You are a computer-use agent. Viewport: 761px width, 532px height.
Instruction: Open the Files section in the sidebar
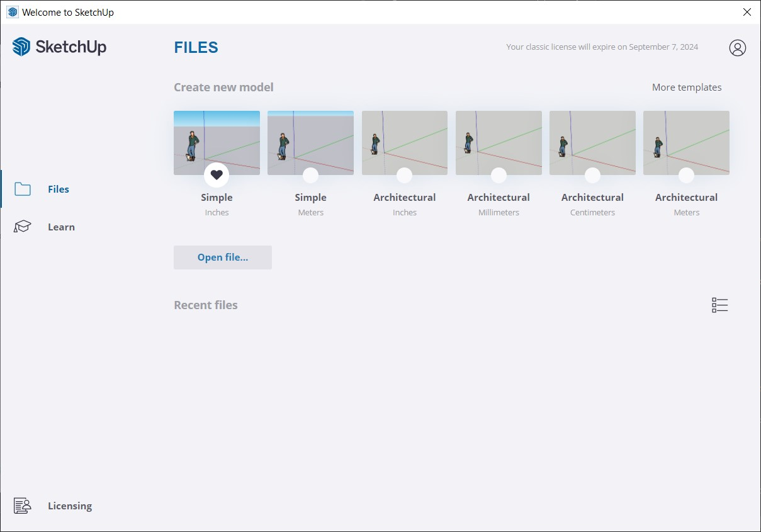tap(58, 189)
